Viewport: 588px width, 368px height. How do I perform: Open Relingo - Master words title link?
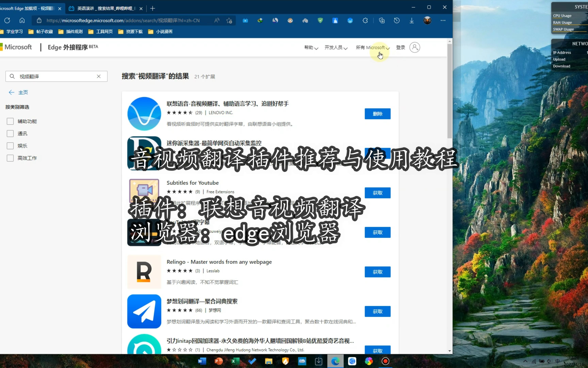pyautogui.click(x=219, y=262)
